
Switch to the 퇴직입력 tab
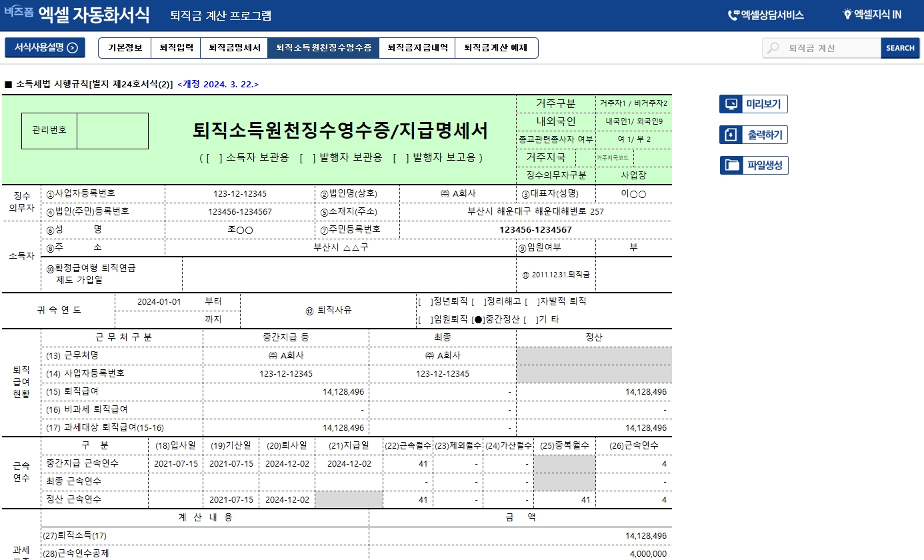176,48
